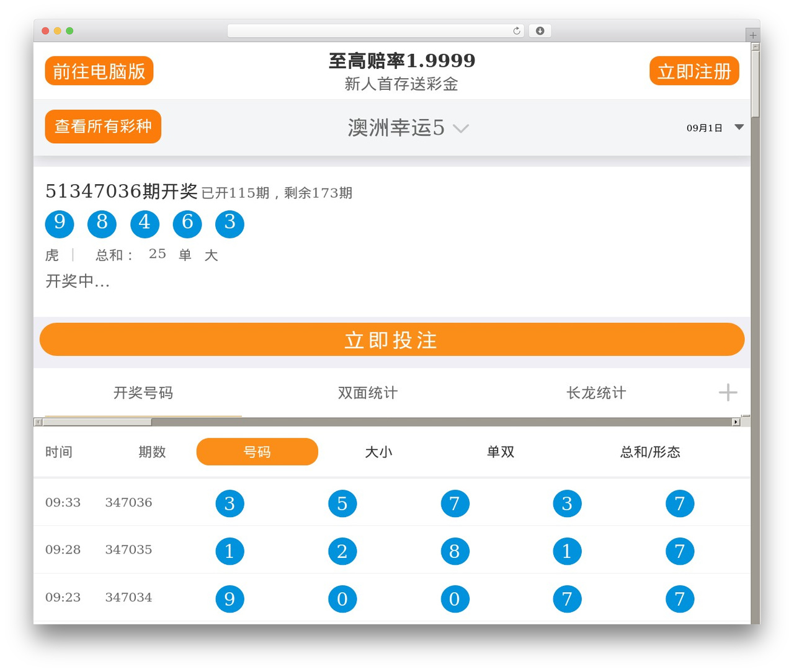Click the 51347036期开奖 heading
Screen dimensions: 794x672
pos(122,191)
